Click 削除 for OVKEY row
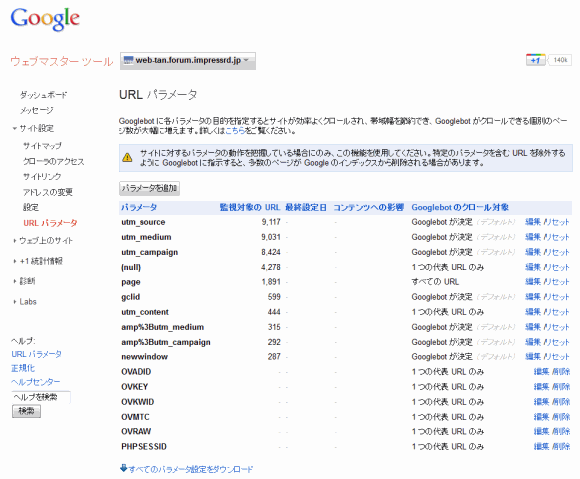Screen dimensions: 580x479 pos(561,387)
